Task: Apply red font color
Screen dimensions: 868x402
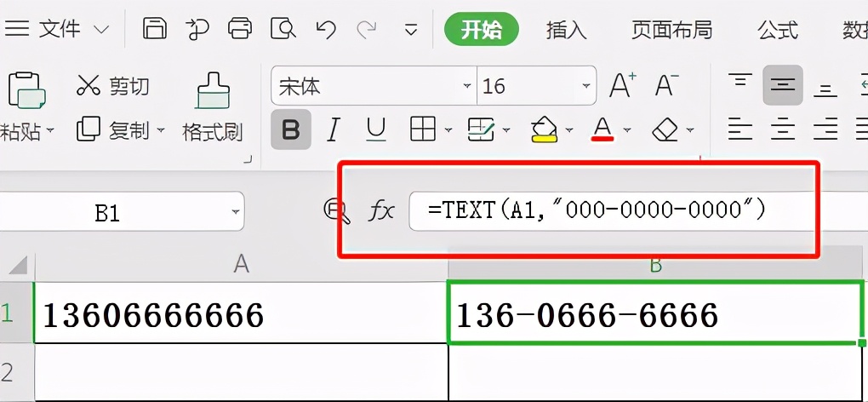Action: point(602,129)
